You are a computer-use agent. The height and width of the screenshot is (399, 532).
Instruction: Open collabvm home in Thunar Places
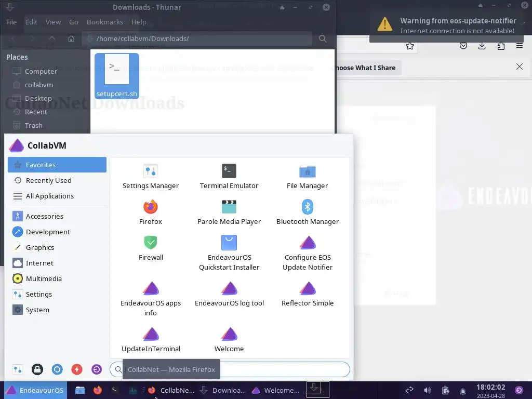[38, 85]
